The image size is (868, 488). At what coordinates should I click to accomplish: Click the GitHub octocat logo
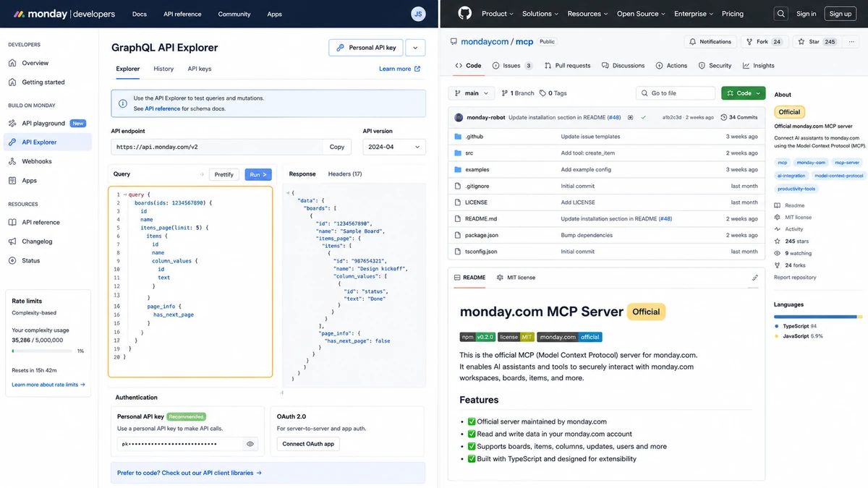[x=464, y=13]
